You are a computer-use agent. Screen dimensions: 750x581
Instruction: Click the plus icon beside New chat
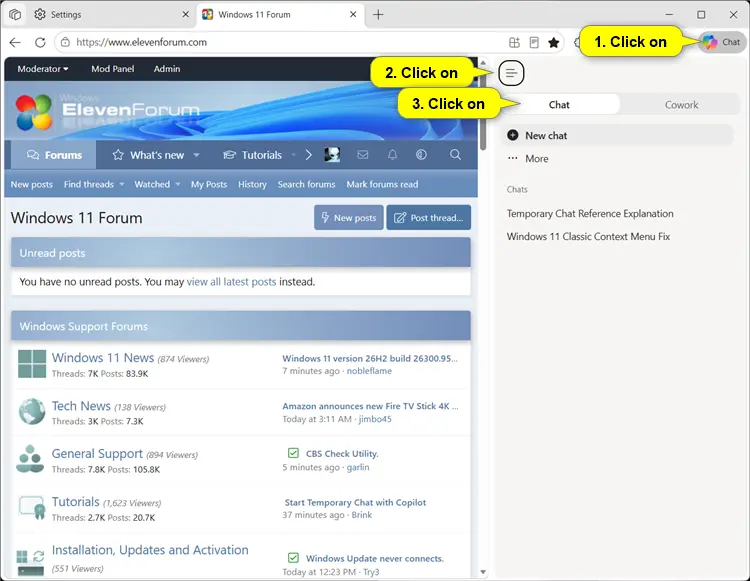[513, 135]
